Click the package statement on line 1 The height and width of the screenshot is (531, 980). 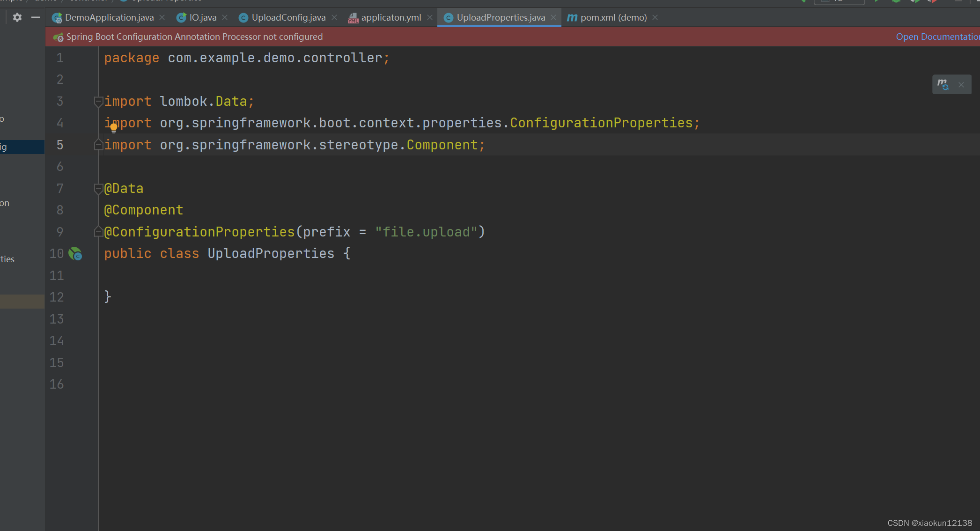[247, 58]
